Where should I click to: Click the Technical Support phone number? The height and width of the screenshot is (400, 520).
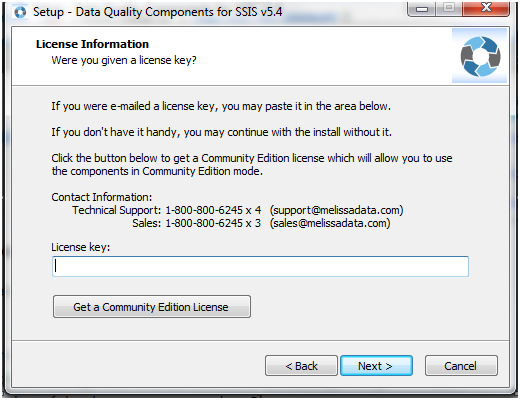point(213,210)
